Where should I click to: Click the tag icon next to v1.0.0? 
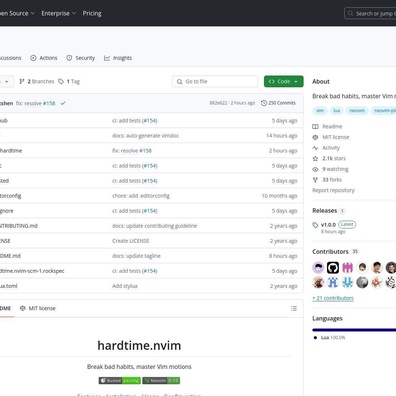[315, 225]
